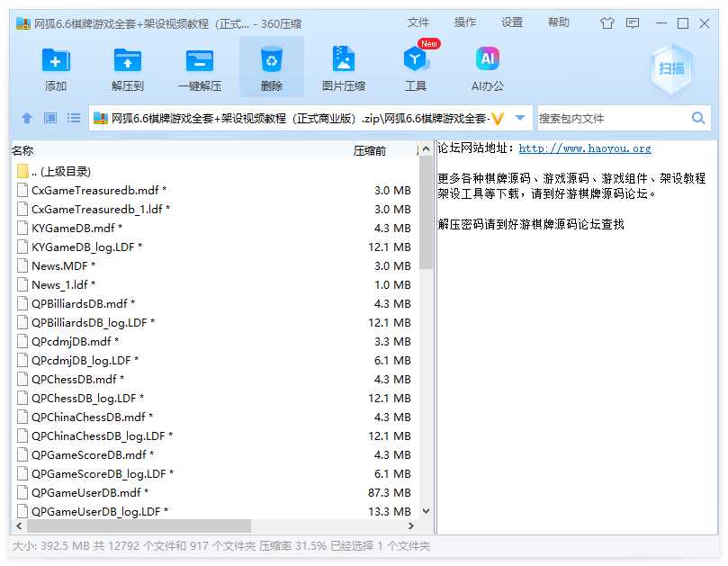The height and width of the screenshot is (566, 728).
Task: Open the skin (shirt) icon in title bar
Action: click(x=607, y=22)
